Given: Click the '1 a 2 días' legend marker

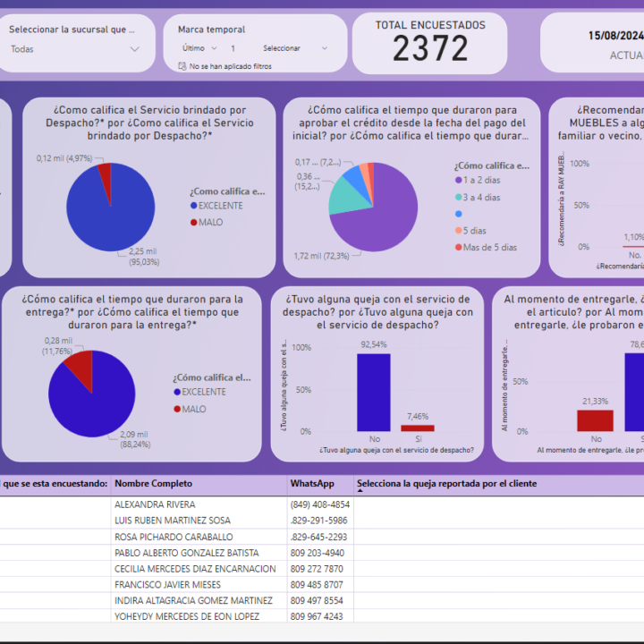Looking at the screenshot, I should click(x=458, y=181).
